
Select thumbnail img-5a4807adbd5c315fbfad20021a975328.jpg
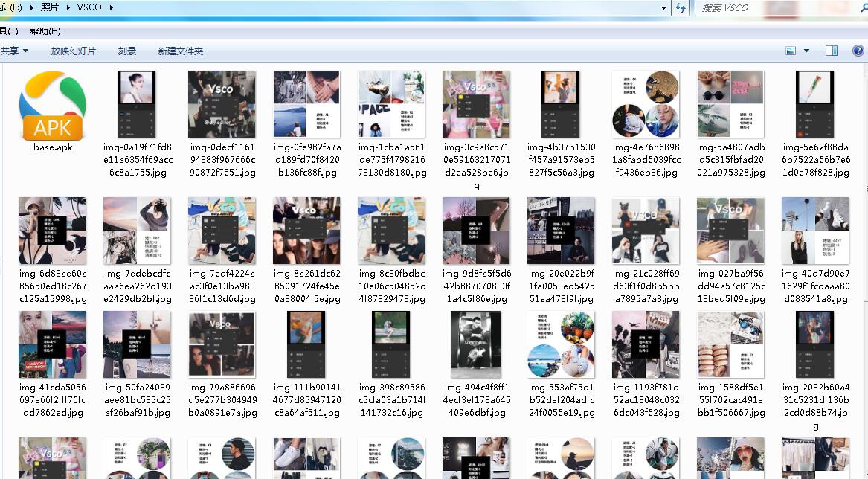(x=730, y=104)
